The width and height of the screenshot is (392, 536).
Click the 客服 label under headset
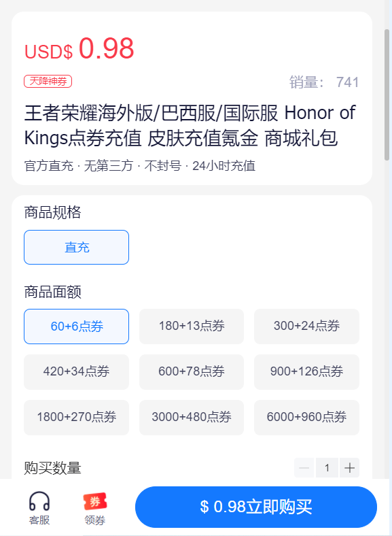39,520
